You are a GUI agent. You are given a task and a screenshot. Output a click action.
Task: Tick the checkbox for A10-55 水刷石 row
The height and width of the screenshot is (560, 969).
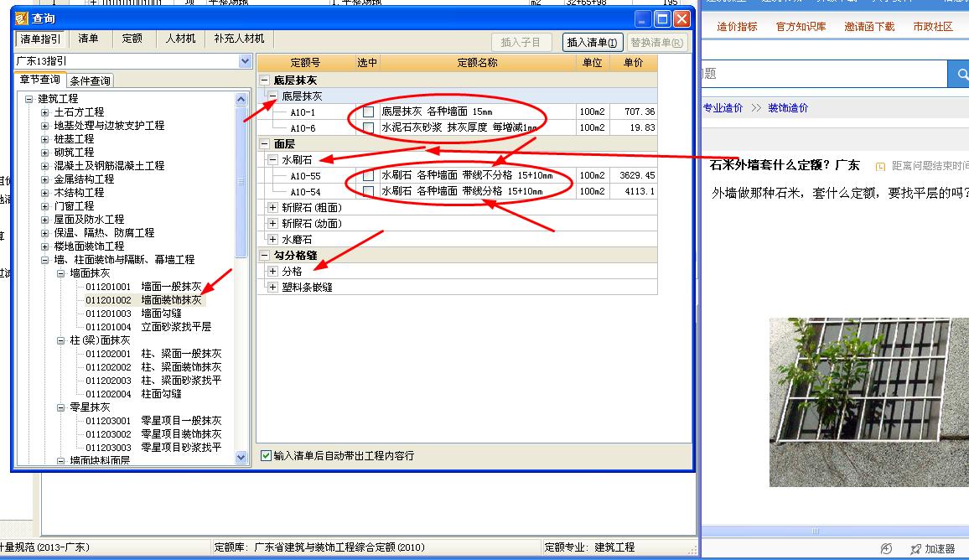368,175
